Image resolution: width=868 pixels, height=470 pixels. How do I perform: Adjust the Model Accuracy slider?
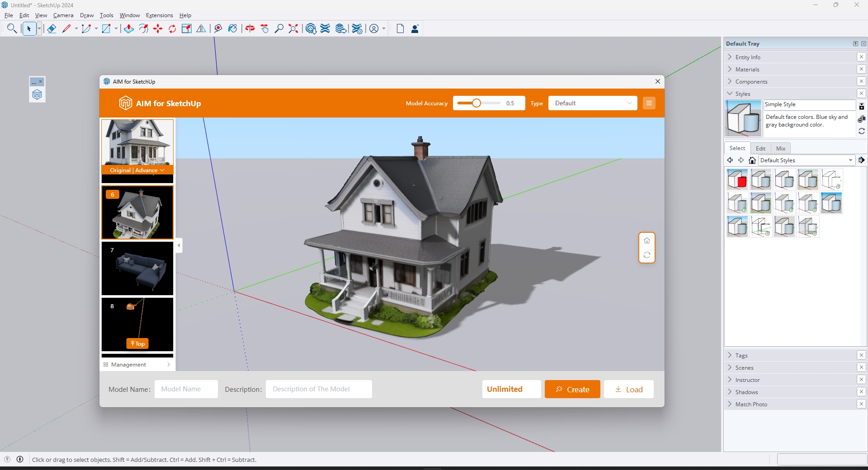(x=476, y=103)
